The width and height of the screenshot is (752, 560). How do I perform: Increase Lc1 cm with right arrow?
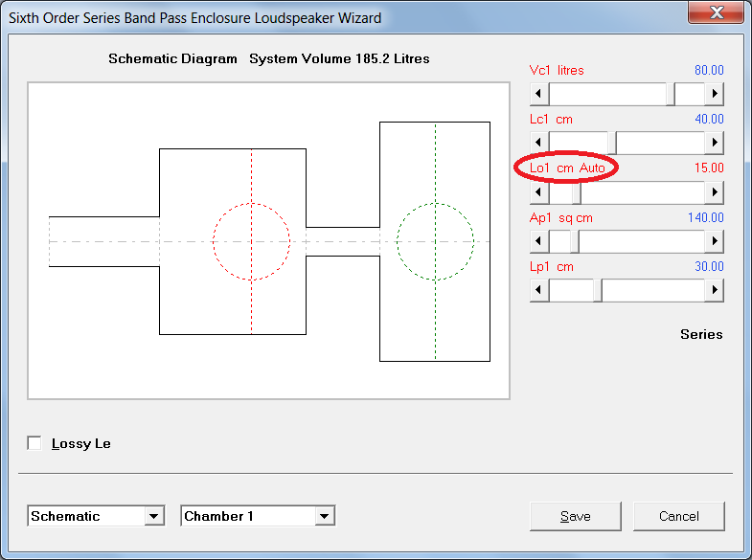(x=714, y=143)
